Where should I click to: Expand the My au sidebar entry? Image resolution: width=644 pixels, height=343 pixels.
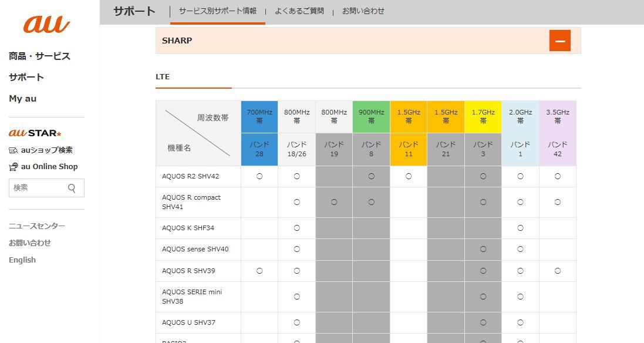[x=22, y=99]
